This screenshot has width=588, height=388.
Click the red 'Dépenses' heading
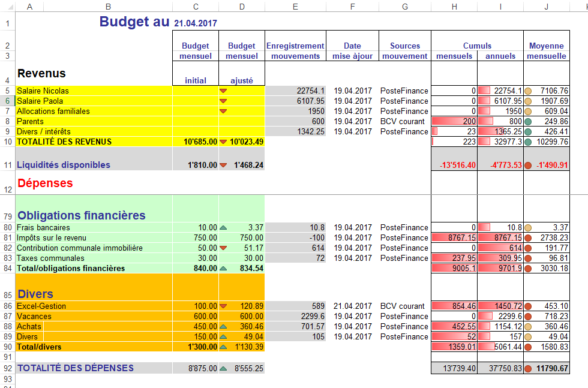[45, 183]
